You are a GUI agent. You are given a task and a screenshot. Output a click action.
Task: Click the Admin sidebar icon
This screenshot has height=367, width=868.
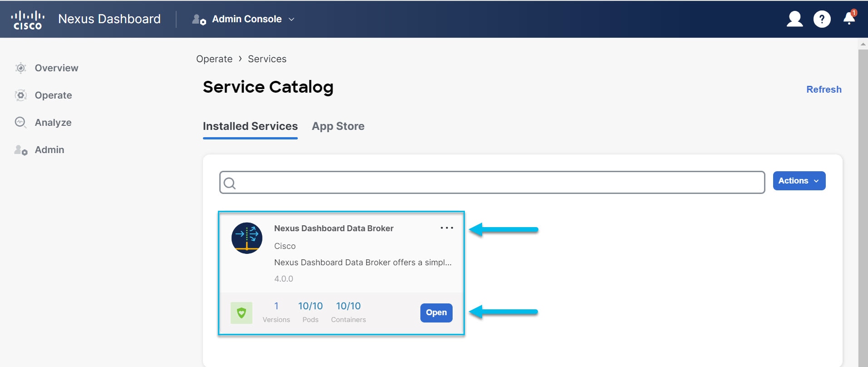(x=20, y=150)
